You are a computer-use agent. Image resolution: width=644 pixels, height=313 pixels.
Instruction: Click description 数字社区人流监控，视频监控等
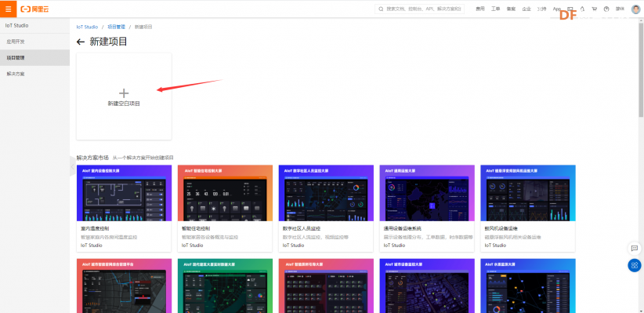[316, 238]
